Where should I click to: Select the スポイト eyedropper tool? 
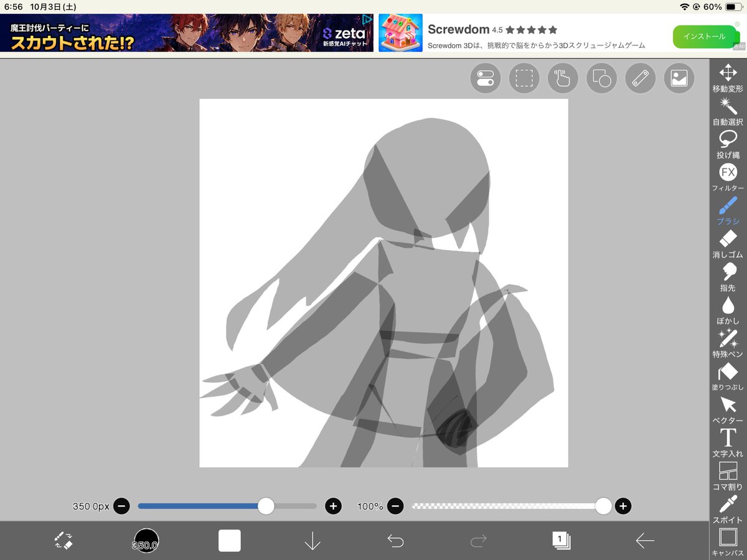tap(728, 510)
